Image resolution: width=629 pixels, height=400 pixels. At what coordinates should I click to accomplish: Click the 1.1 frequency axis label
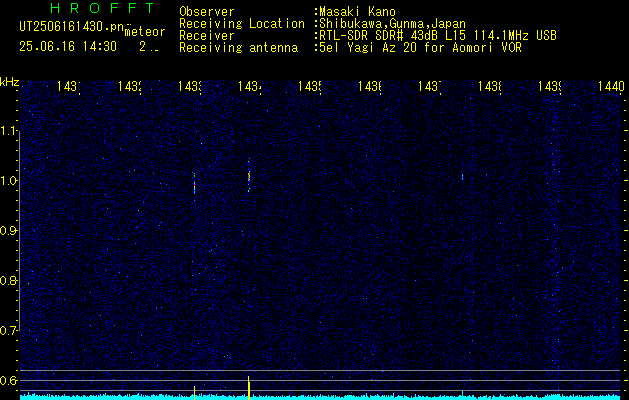click(9, 131)
